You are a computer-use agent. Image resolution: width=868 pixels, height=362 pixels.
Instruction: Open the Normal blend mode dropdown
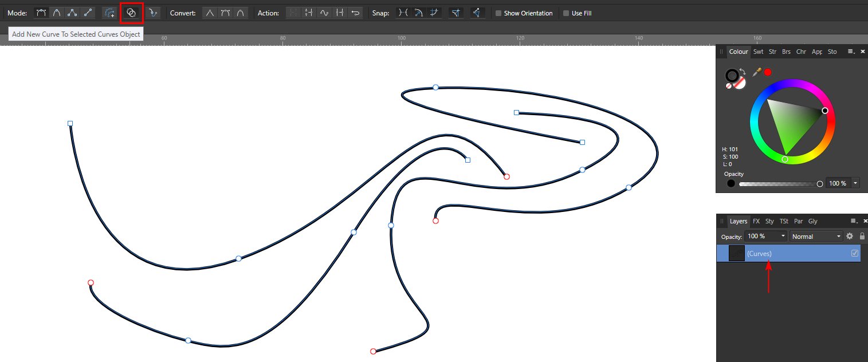[816, 236]
